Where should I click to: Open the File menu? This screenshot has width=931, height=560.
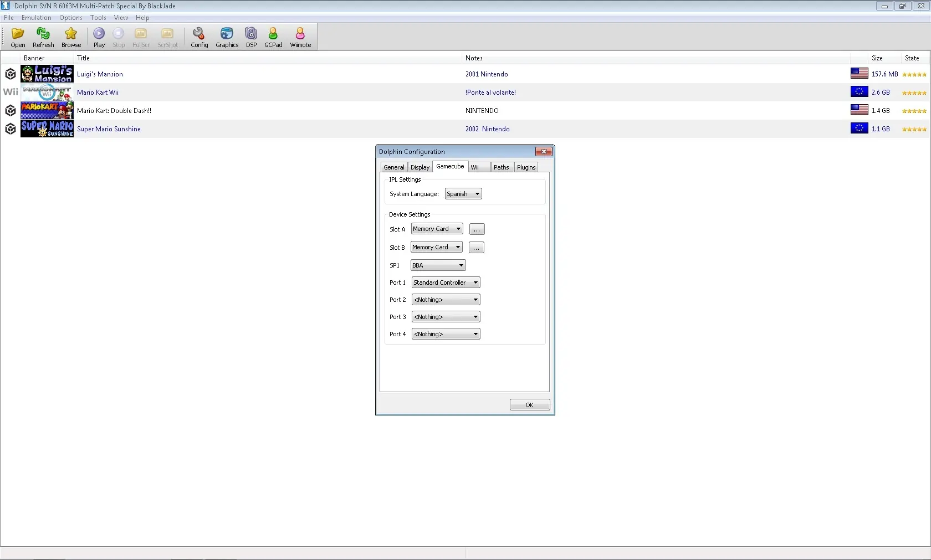tap(9, 18)
